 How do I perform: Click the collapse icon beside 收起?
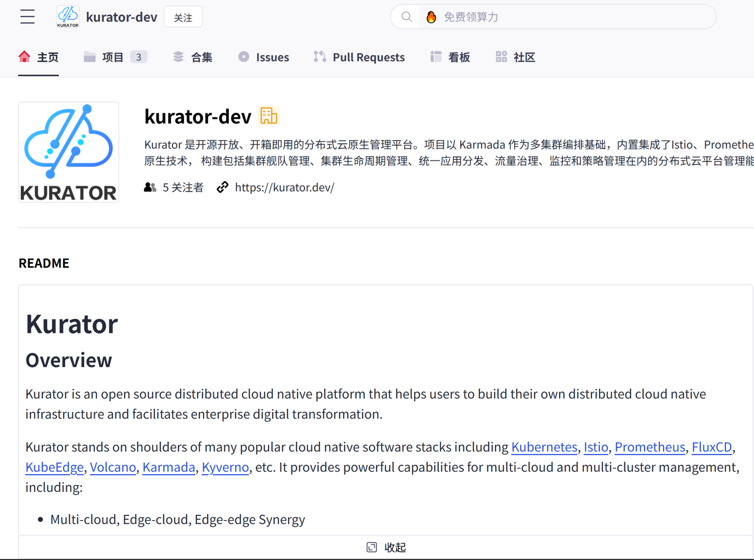point(372,547)
